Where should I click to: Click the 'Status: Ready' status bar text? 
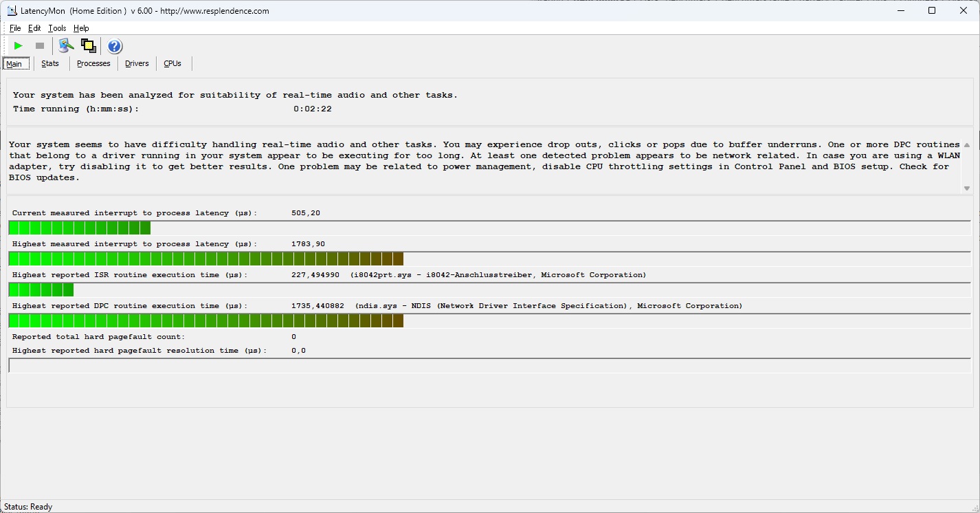pyautogui.click(x=28, y=507)
